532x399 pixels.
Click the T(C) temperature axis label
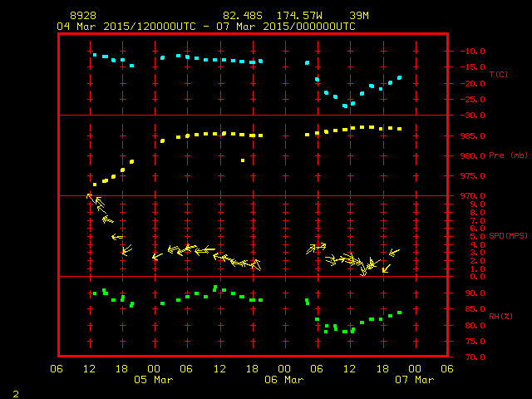point(498,75)
